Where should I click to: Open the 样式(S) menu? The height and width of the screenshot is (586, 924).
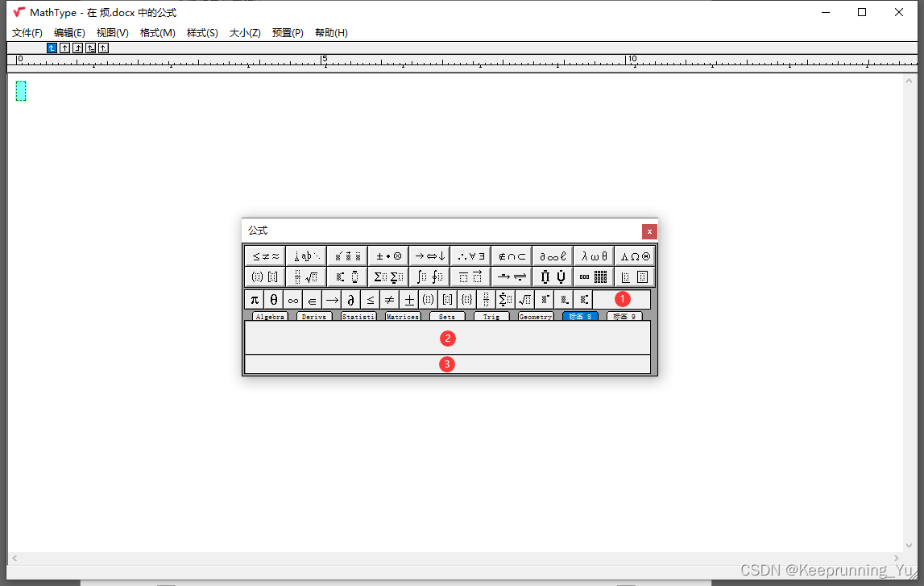coord(202,33)
